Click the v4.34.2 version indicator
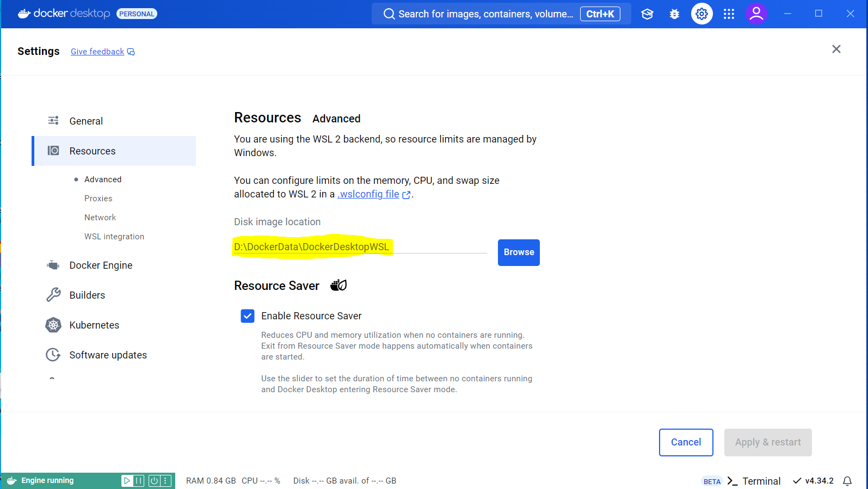The height and width of the screenshot is (489, 868). (x=813, y=481)
